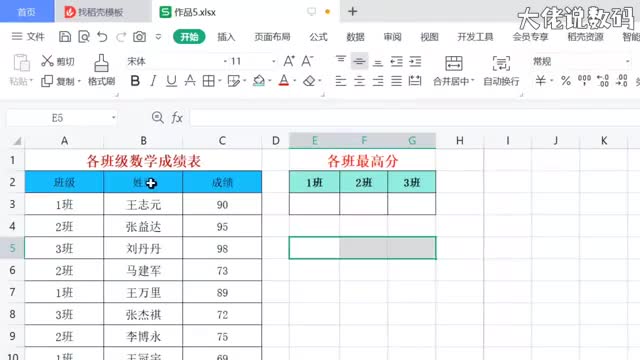The height and width of the screenshot is (360, 640).
Task: Open the font name 宋体 dropdown
Action: 225,61
